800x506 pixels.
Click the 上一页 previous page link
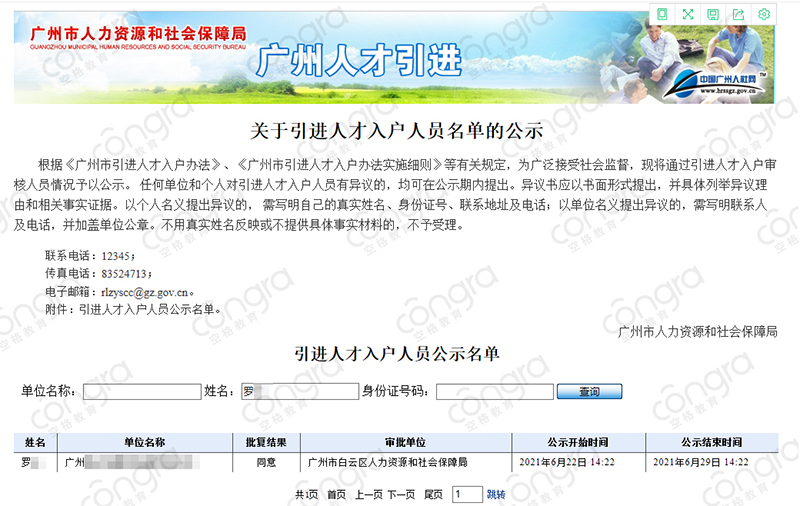369,494
